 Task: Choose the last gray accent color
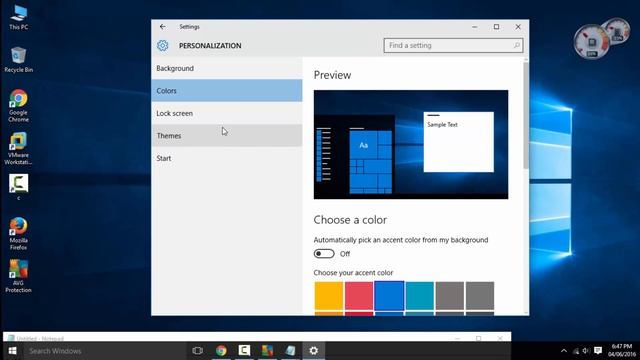(x=480, y=296)
